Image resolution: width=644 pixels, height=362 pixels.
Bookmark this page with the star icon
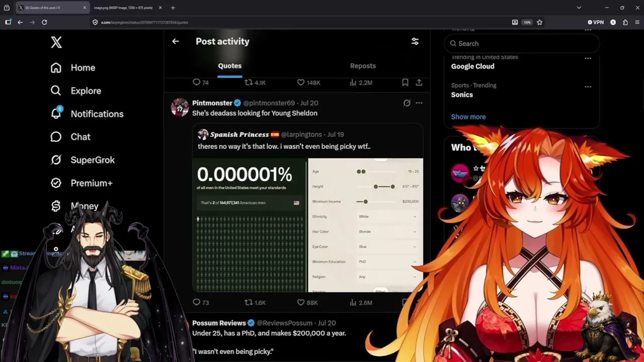539,22
